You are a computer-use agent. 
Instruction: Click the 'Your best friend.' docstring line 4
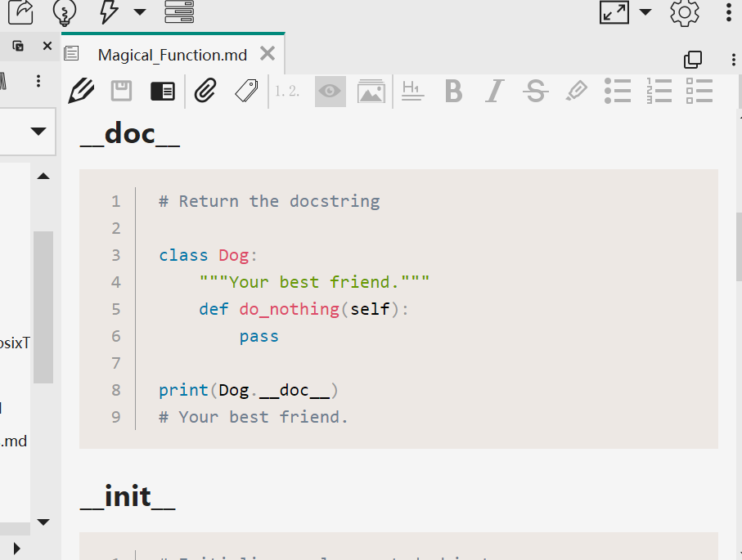314,282
